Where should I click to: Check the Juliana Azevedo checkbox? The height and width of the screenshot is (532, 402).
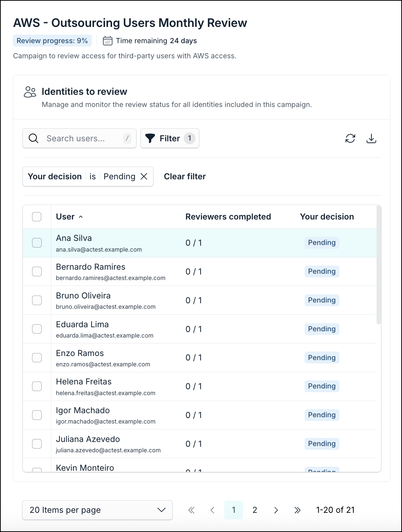pyautogui.click(x=37, y=444)
